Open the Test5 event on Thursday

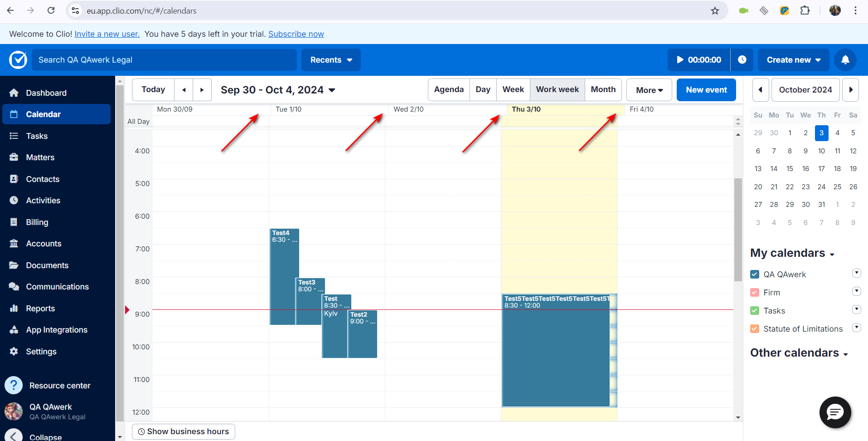(556, 350)
